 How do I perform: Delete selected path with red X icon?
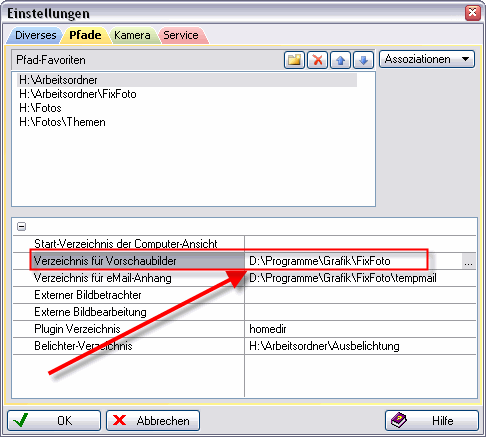click(317, 60)
